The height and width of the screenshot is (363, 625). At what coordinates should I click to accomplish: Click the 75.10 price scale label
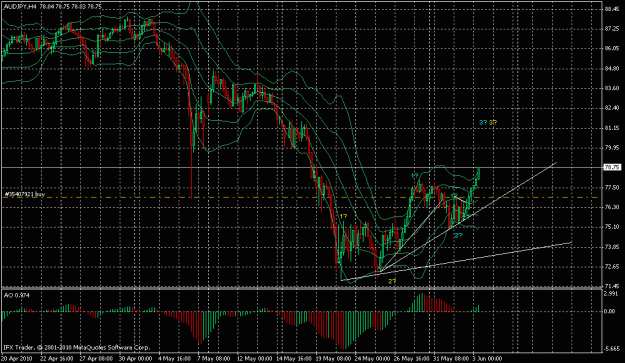coord(612,227)
